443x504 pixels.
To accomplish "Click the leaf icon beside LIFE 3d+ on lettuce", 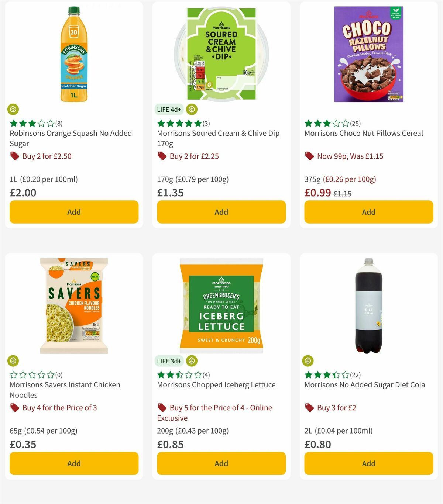I will 191,361.
